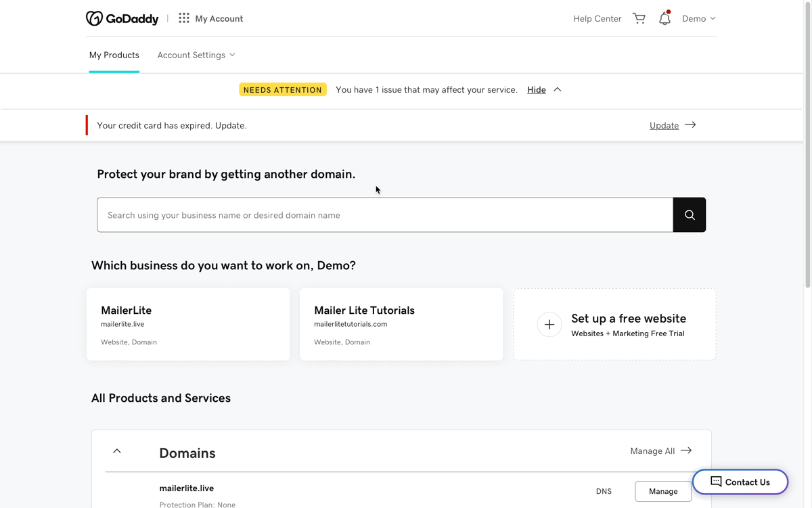View notifications bell
The height and width of the screenshot is (508, 812).
[664, 19]
